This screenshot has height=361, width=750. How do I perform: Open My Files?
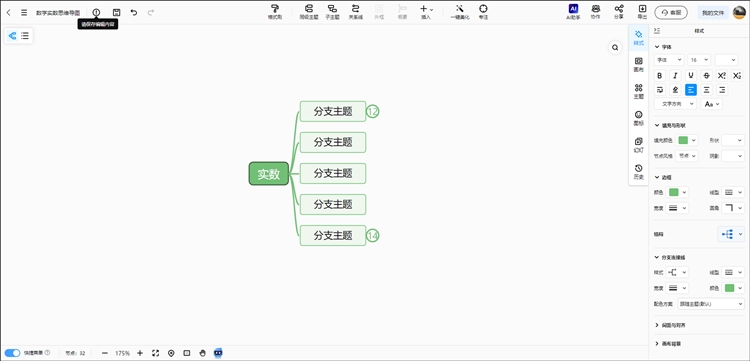713,12
